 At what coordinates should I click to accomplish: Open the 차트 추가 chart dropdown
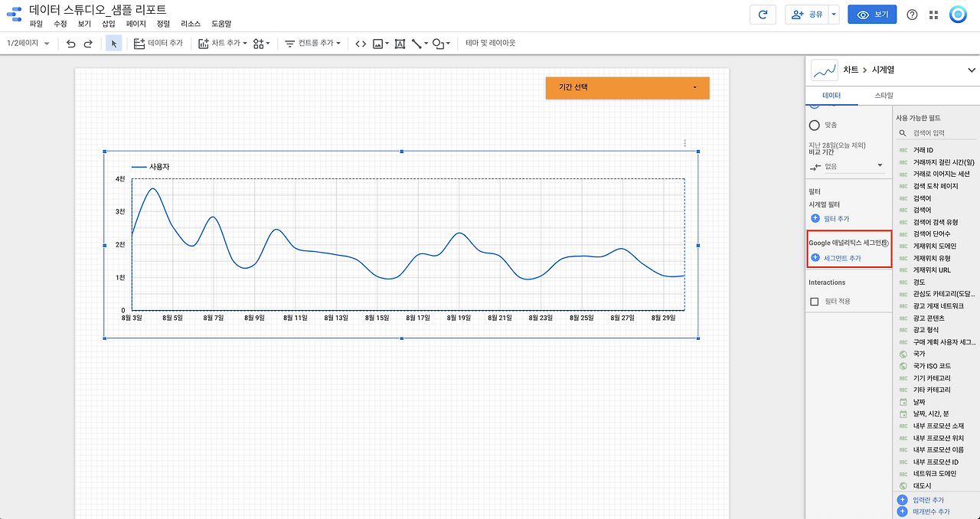[223, 44]
